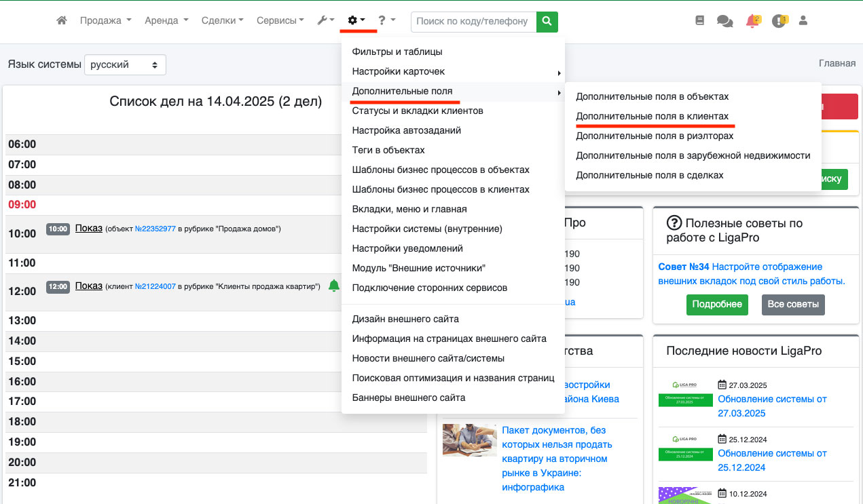The height and width of the screenshot is (504, 863).
Task: Open the wrench tools menu
Action: pyautogui.click(x=325, y=21)
